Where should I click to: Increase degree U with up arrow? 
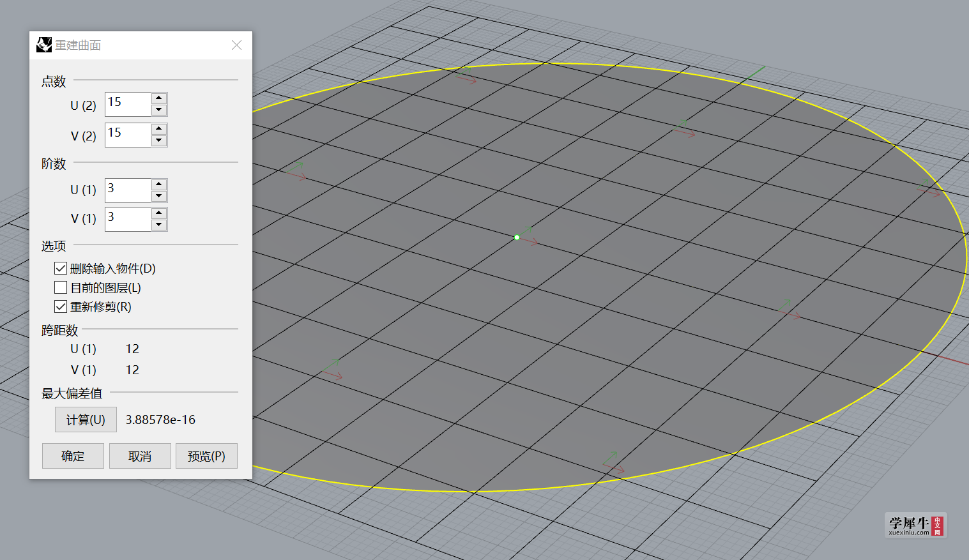pyautogui.click(x=159, y=185)
